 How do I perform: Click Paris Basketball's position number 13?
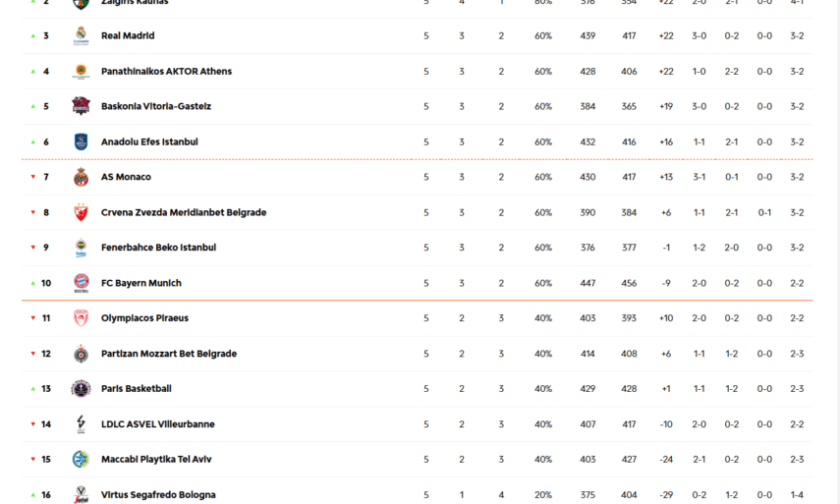(x=46, y=389)
